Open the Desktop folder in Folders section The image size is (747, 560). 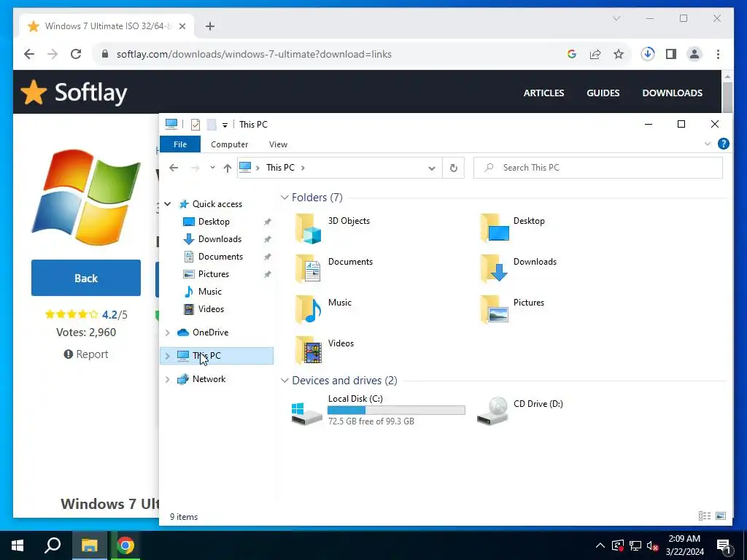(494, 228)
